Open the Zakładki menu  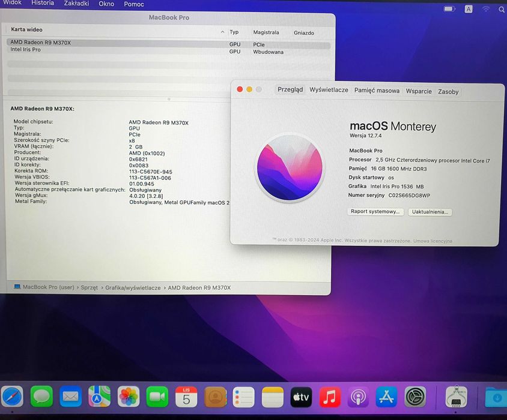(x=76, y=3)
